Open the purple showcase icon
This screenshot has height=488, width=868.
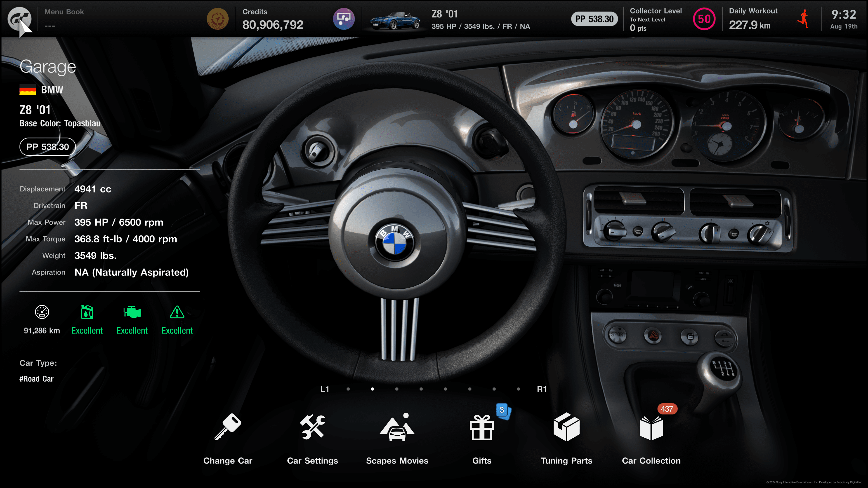(344, 19)
